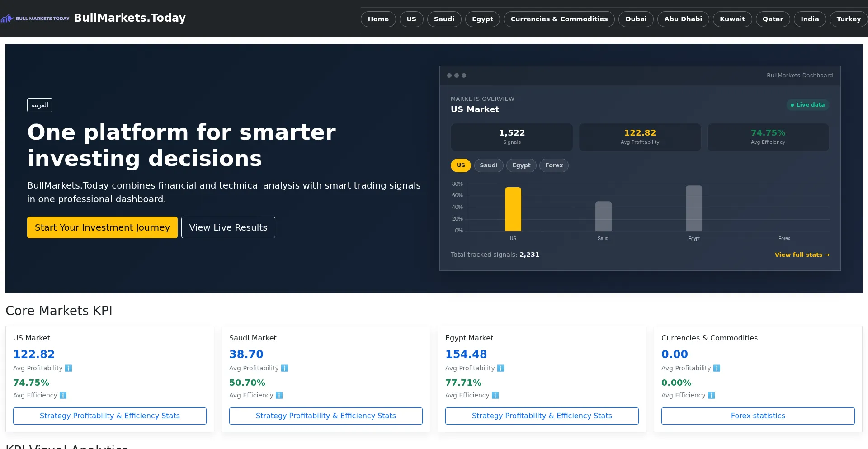Click the 1,522 Signals stat box
The width and height of the screenshot is (868, 449).
(512, 137)
